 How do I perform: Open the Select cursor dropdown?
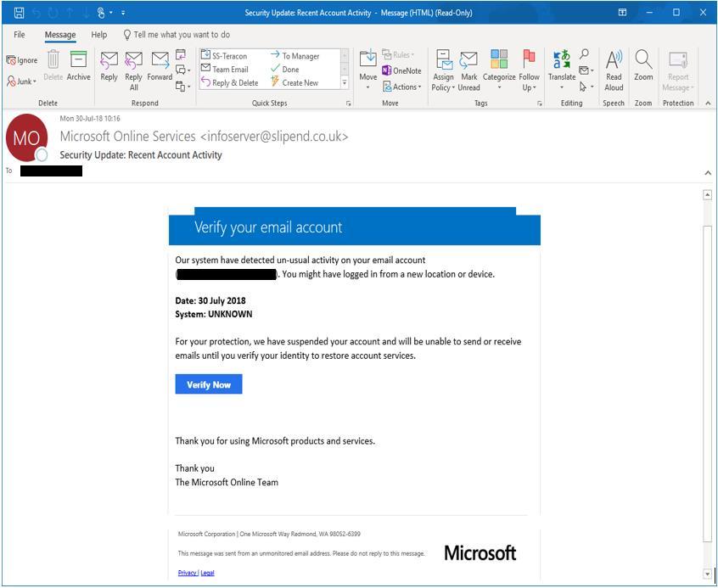(586, 87)
